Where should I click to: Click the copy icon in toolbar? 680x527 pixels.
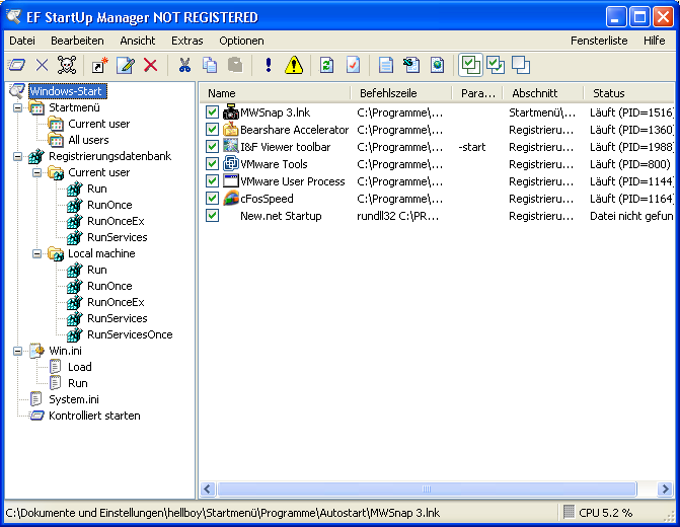(x=210, y=65)
